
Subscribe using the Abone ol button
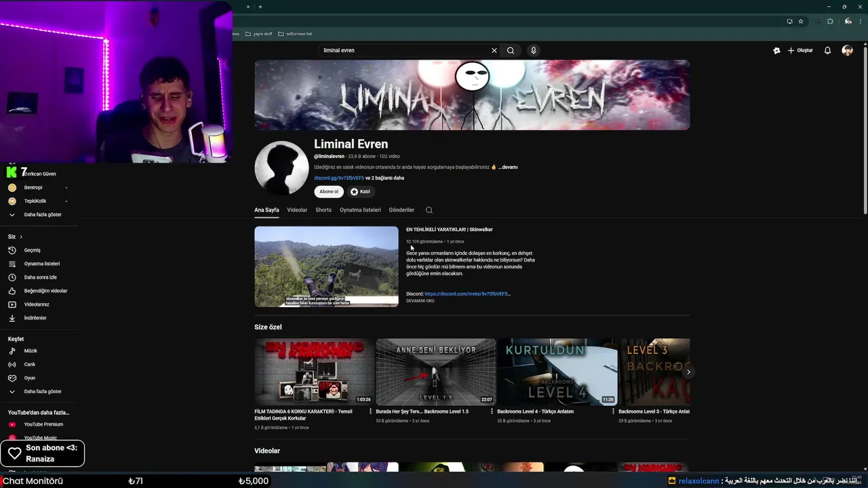329,192
